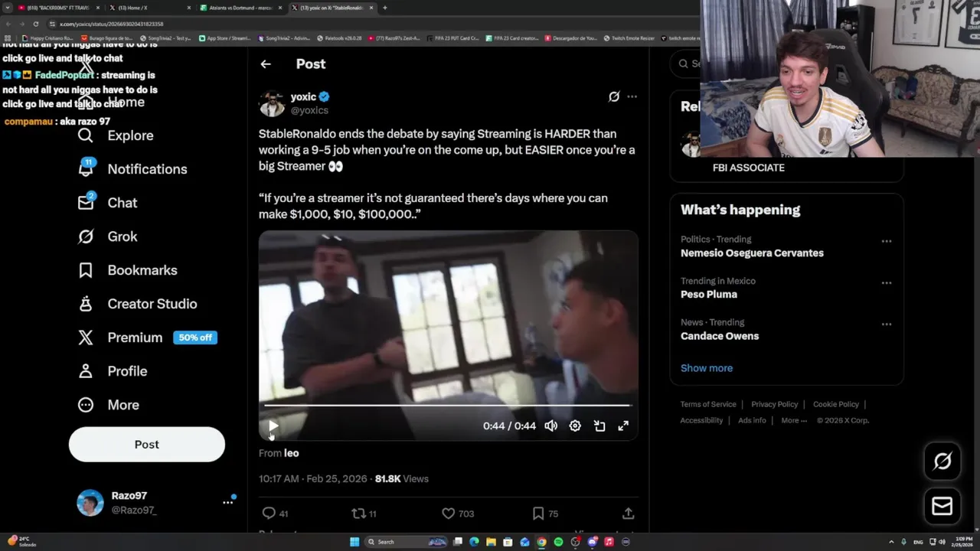Screen dimensions: 980x551
Task: Open the Paletools bookmark
Action: [x=339, y=37]
